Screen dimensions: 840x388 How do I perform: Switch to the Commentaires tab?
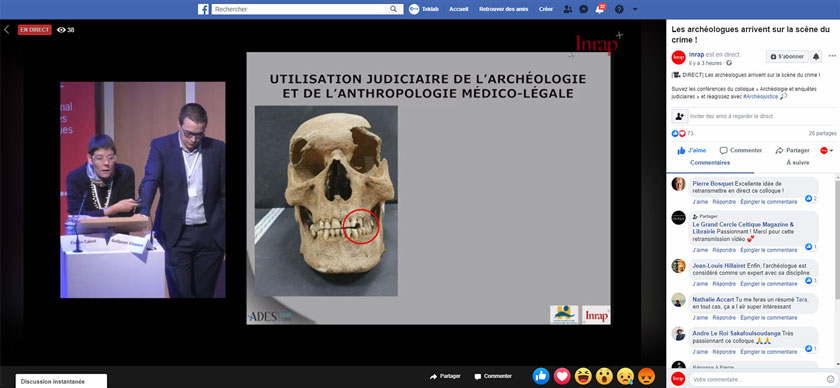[x=710, y=162]
